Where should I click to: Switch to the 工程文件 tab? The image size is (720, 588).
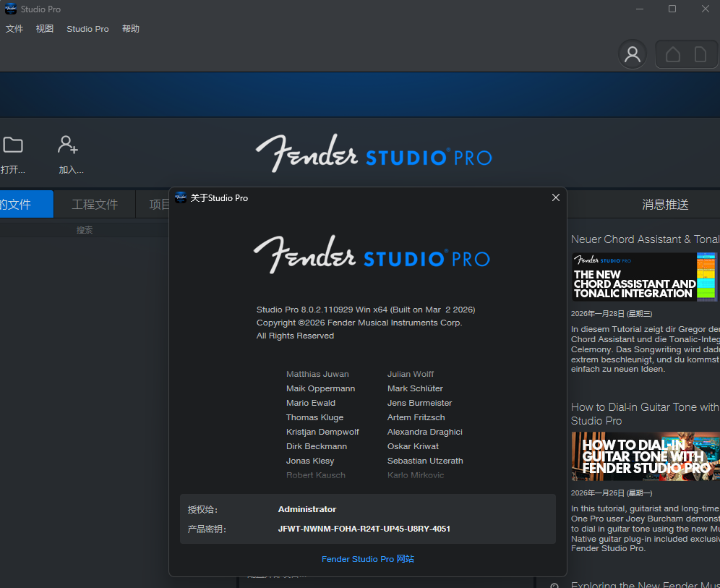click(x=95, y=204)
